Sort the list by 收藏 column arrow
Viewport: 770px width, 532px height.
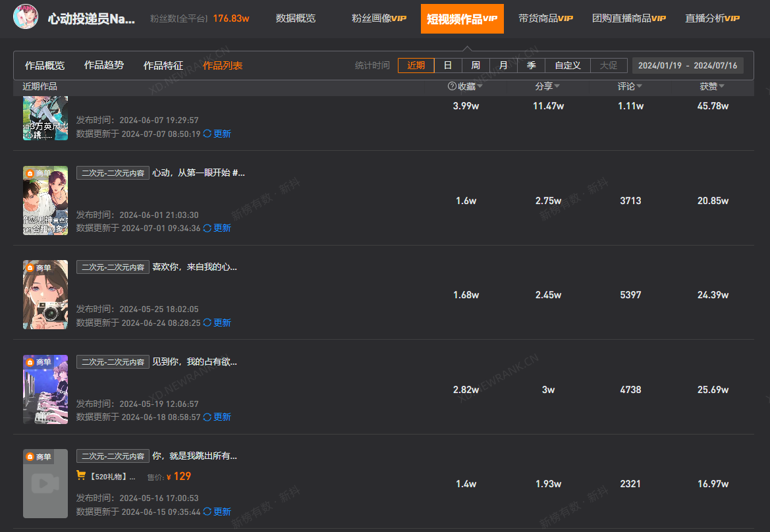(480, 86)
